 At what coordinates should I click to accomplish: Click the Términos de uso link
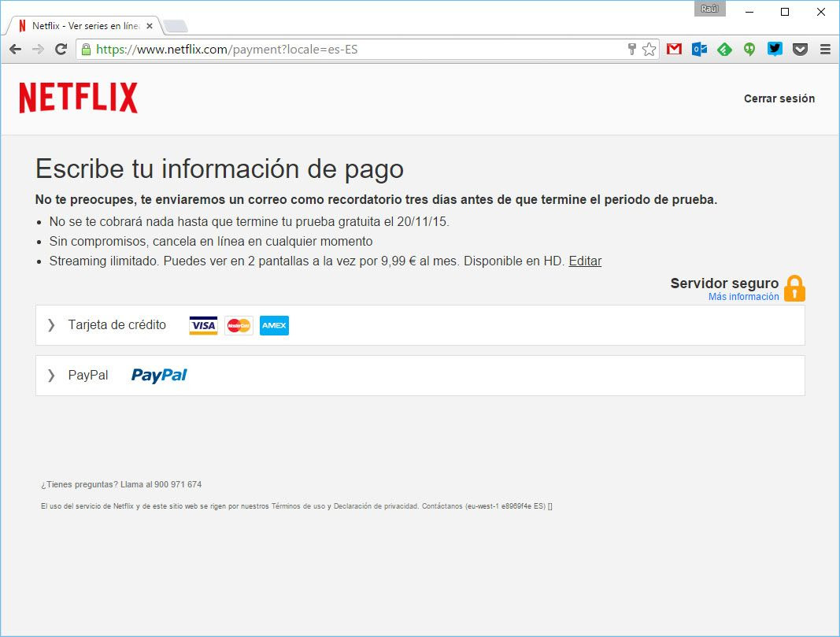pos(298,506)
